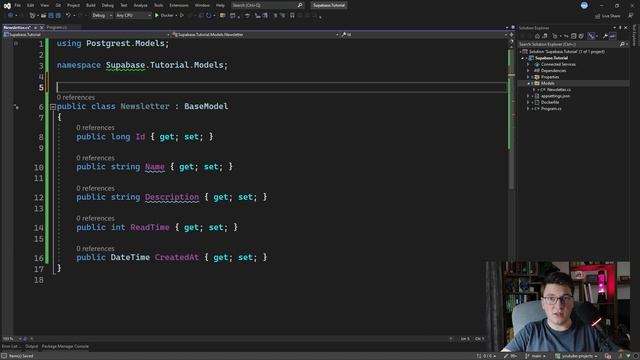Click the Visual Studio logo icon
This screenshot has width=640, height=360.
[7, 6]
